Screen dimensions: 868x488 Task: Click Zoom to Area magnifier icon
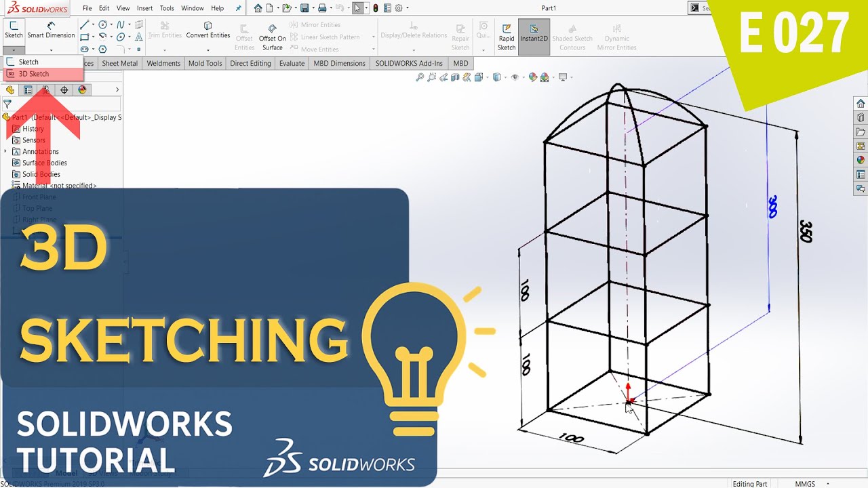(432, 77)
